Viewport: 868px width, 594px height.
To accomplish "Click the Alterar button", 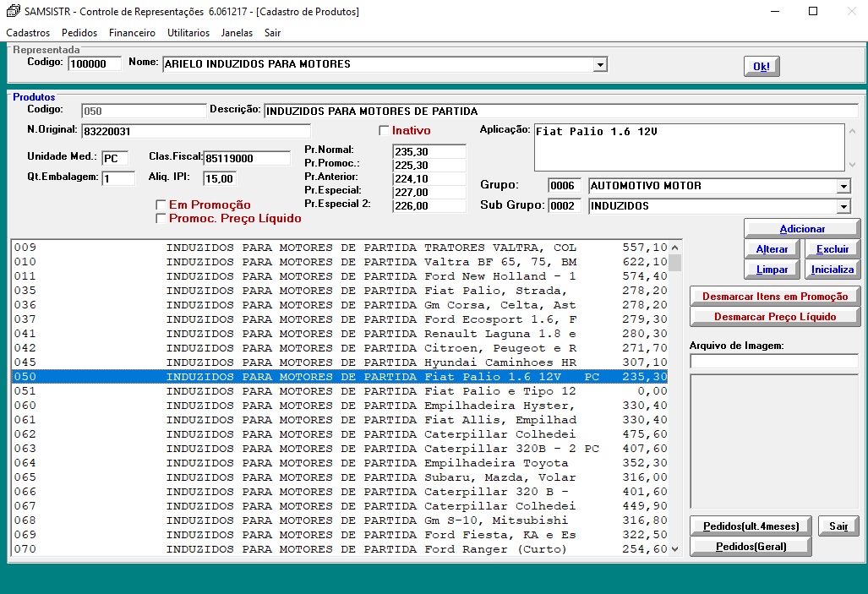I will [772, 249].
